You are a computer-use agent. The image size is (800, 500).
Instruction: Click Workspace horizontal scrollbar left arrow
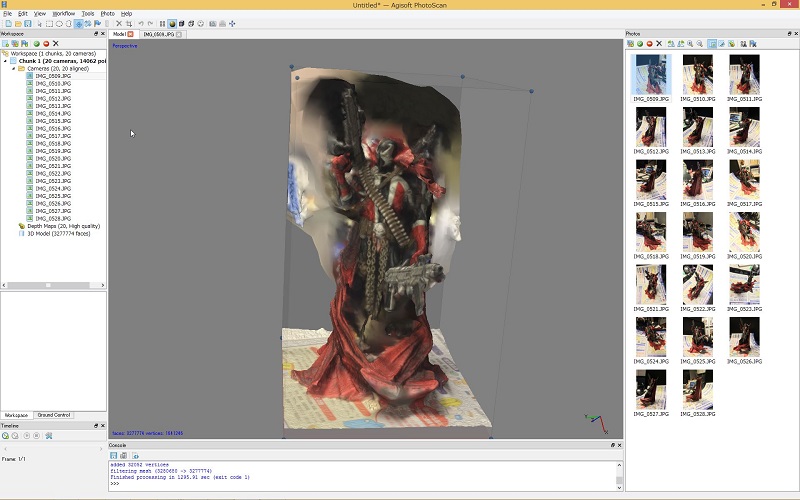(x=4, y=285)
